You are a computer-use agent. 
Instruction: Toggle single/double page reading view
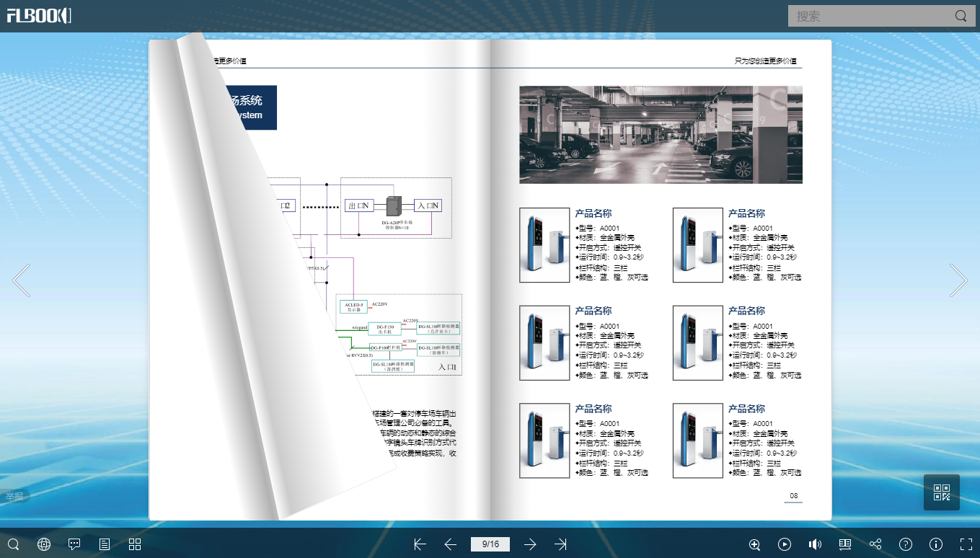pyautogui.click(x=845, y=544)
